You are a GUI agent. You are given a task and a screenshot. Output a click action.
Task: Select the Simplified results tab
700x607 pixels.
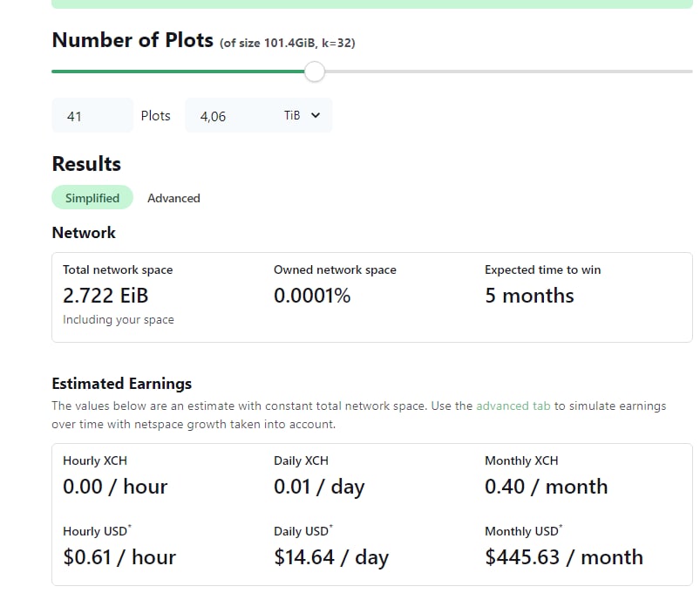click(92, 197)
